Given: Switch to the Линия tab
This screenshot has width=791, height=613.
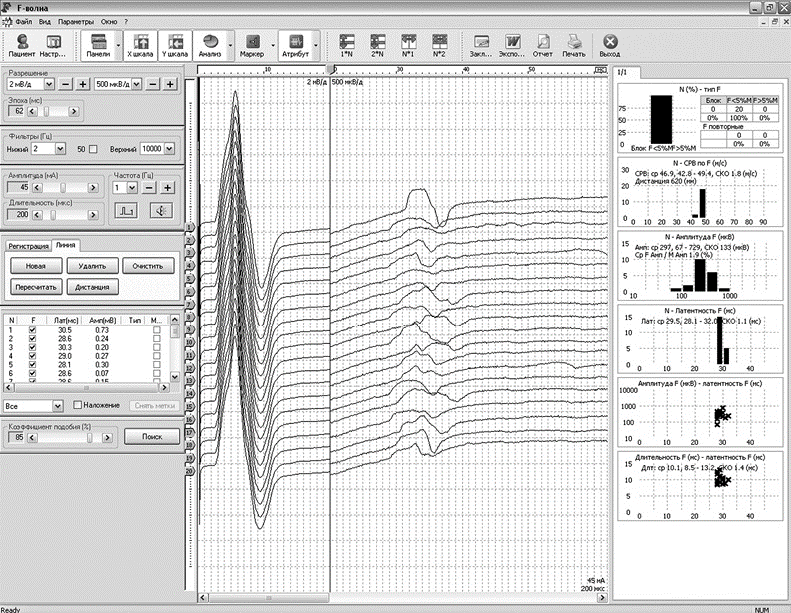Looking at the screenshot, I should 66,245.
